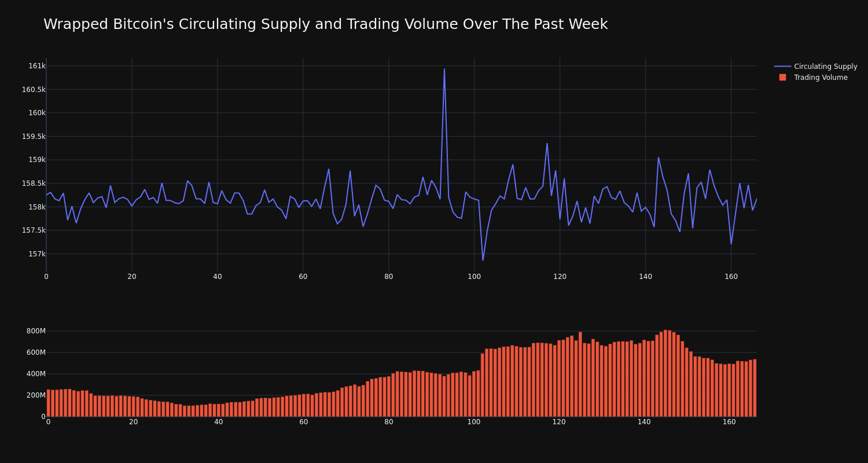
Task: Click the 800M volume axis label
Action: point(36,331)
